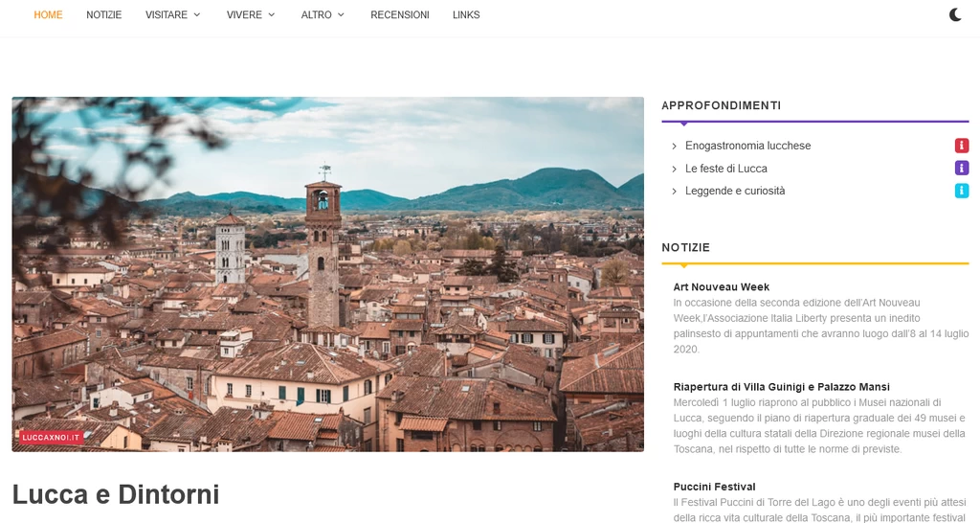Open the Leggende e curiosità link

[735, 191]
